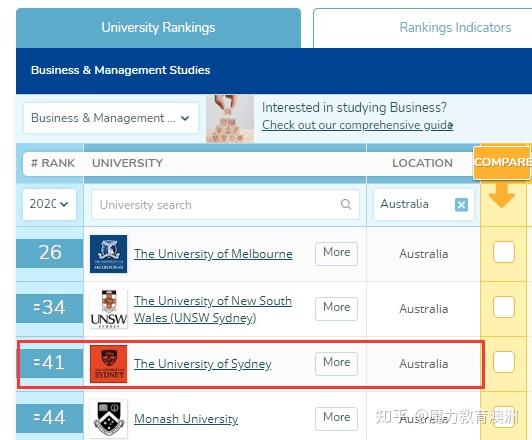Click the magnifier search icon

click(x=345, y=204)
